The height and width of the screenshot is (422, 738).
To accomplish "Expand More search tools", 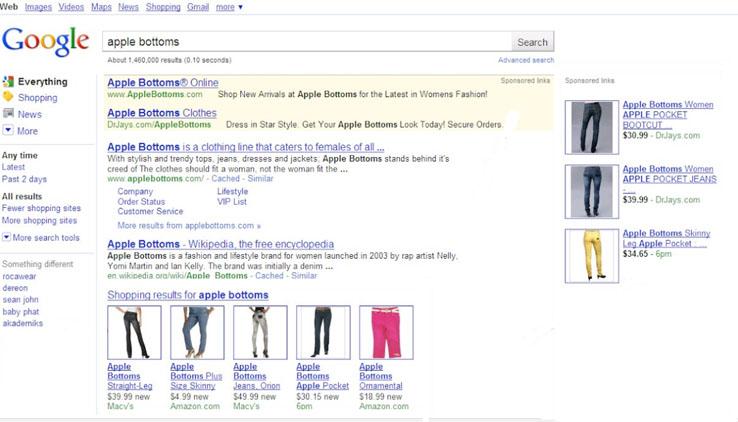I will [7, 238].
